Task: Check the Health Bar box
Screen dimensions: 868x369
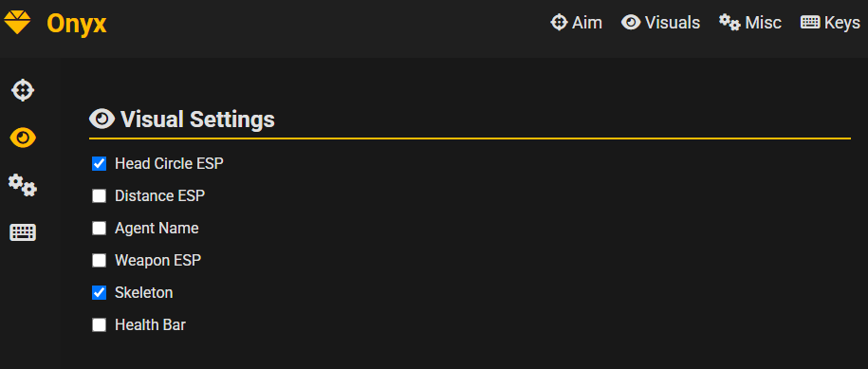Action: pos(99,324)
